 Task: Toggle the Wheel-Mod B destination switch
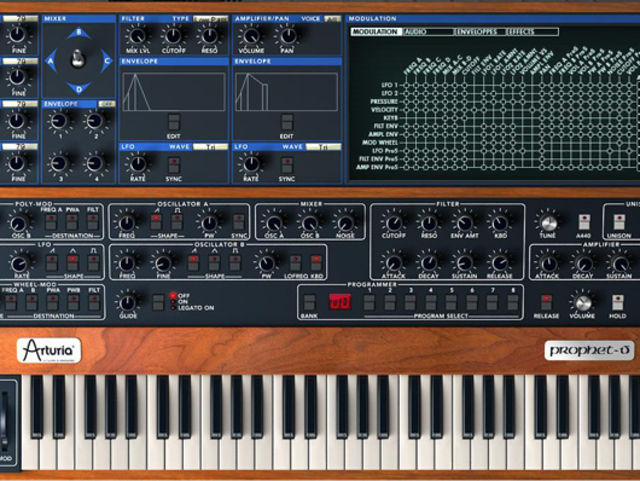[32, 302]
